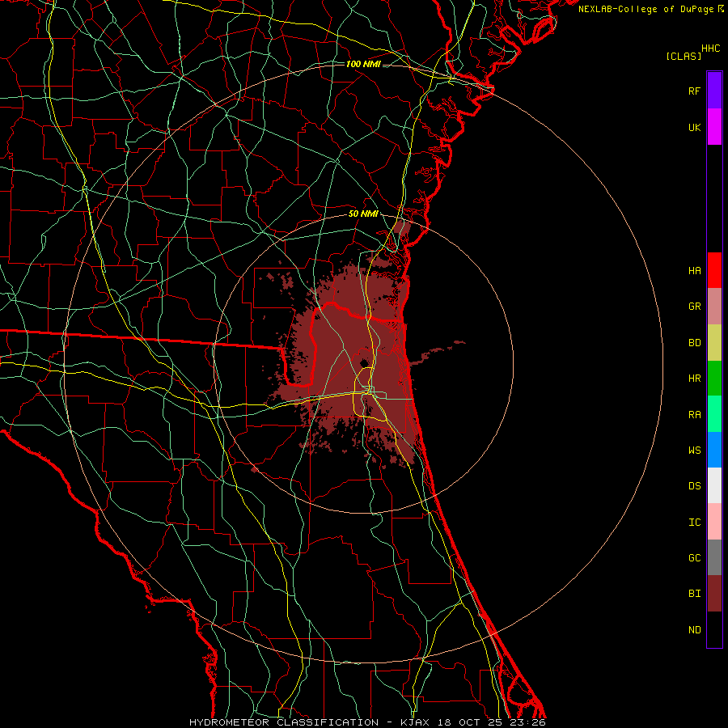
Task: Pick the WS blue legend swatch
Action: [714, 450]
